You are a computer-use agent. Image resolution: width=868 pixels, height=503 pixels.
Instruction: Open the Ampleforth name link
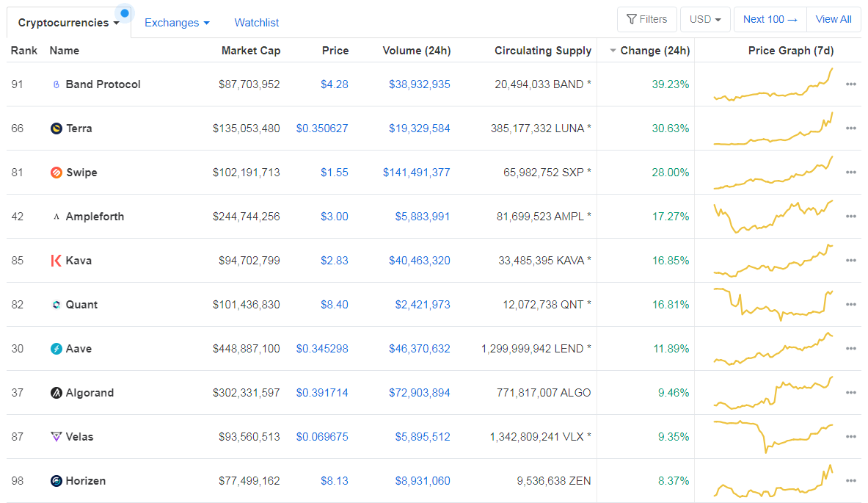click(95, 217)
